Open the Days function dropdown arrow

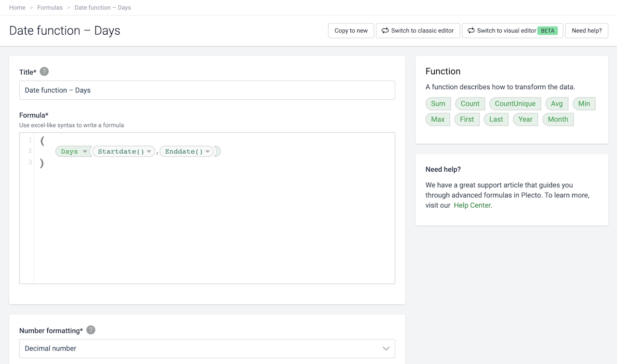point(85,152)
